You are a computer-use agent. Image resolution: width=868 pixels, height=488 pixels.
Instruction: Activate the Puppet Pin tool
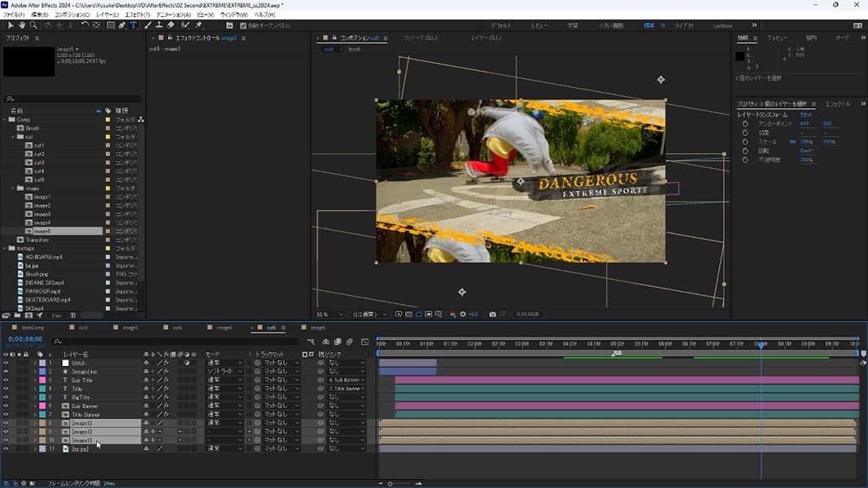(x=198, y=25)
